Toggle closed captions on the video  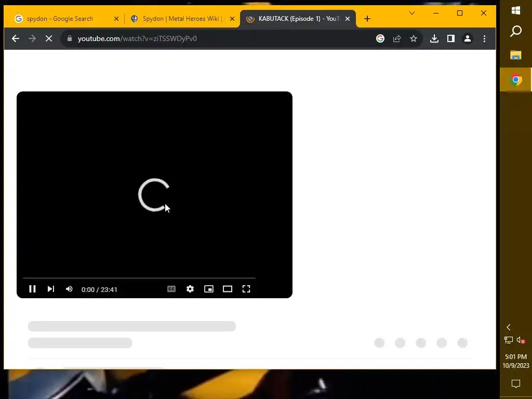[171, 289]
